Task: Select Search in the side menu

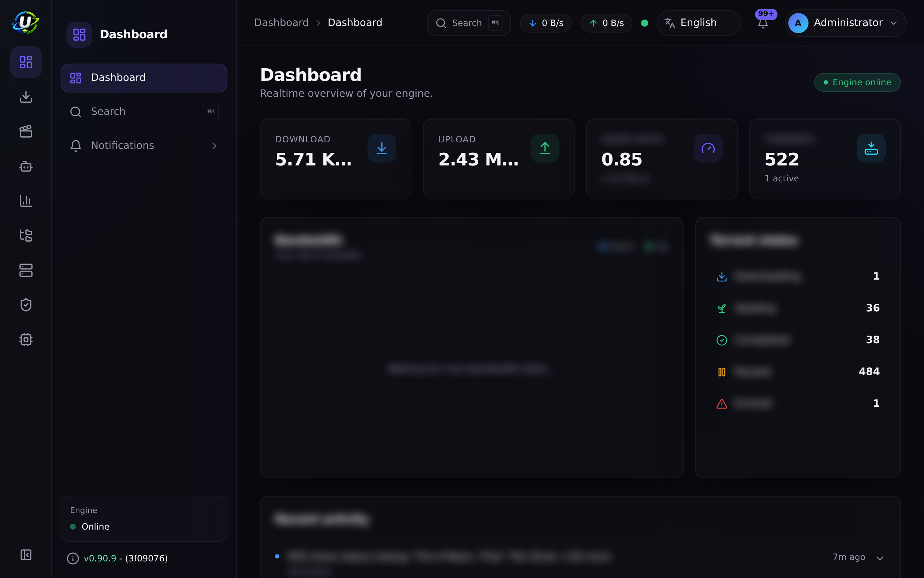Action: (x=144, y=112)
